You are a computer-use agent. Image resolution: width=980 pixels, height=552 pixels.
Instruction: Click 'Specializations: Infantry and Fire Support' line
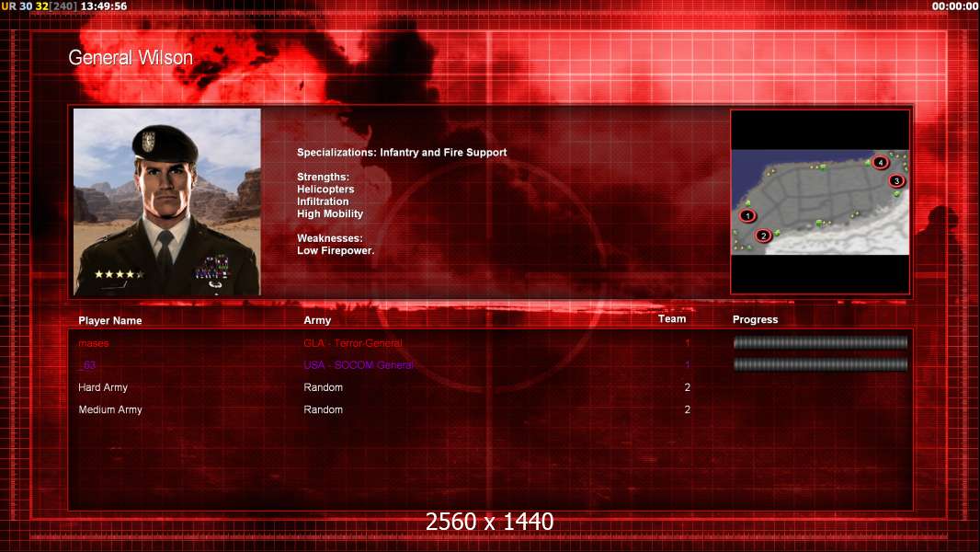(x=402, y=153)
